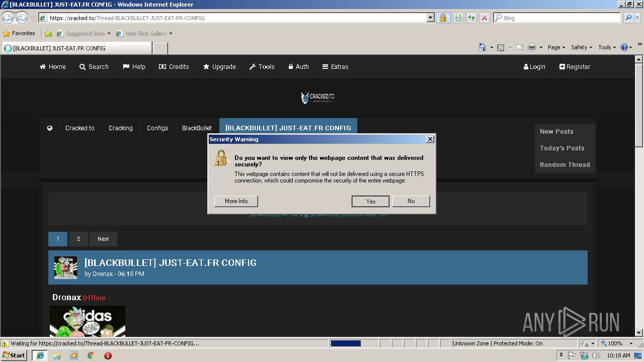Go to page 2 of the thread
644x362 pixels.
click(78, 239)
